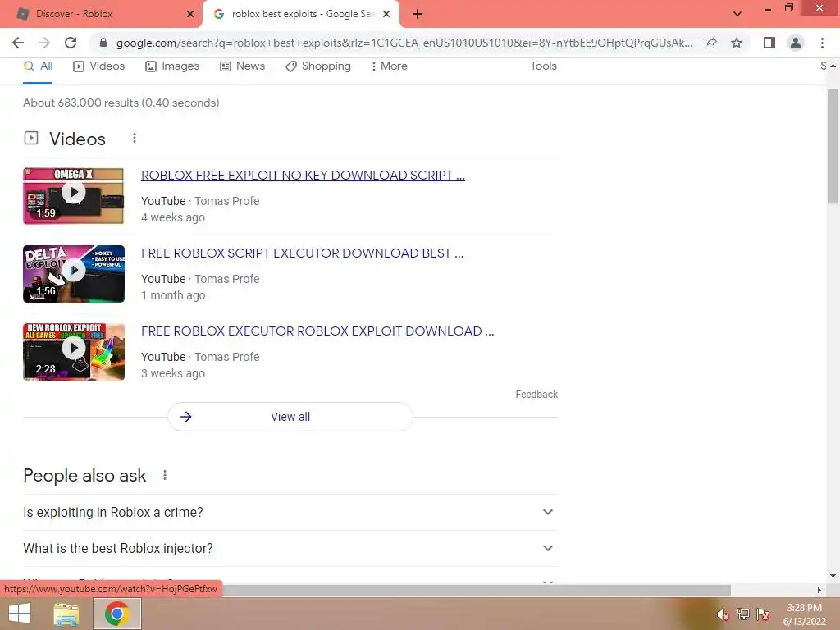Click the horizontal scrollbar right arrow

pyautogui.click(x=819, y=590)
